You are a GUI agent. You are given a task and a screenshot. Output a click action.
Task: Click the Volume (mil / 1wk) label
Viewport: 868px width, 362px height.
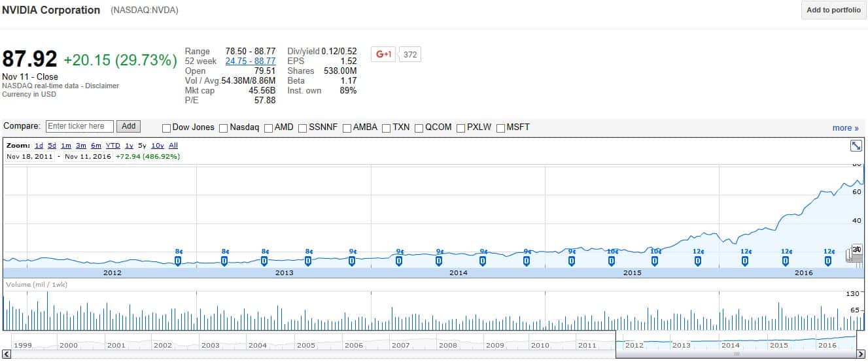tap(37, 285)
